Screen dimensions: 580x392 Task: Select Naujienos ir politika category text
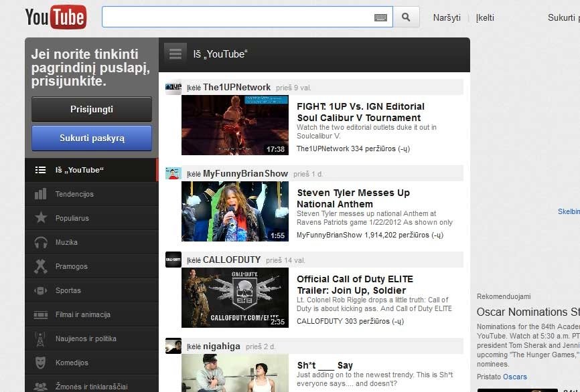[86, 338]
